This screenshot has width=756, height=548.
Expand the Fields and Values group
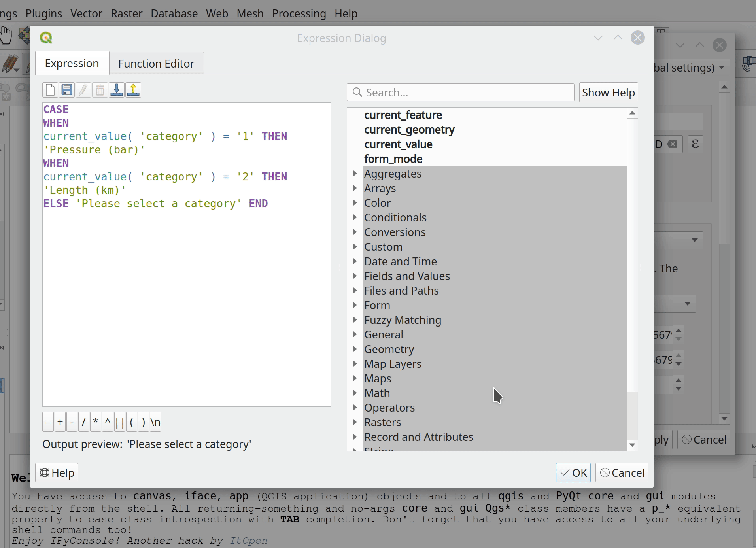355,276
